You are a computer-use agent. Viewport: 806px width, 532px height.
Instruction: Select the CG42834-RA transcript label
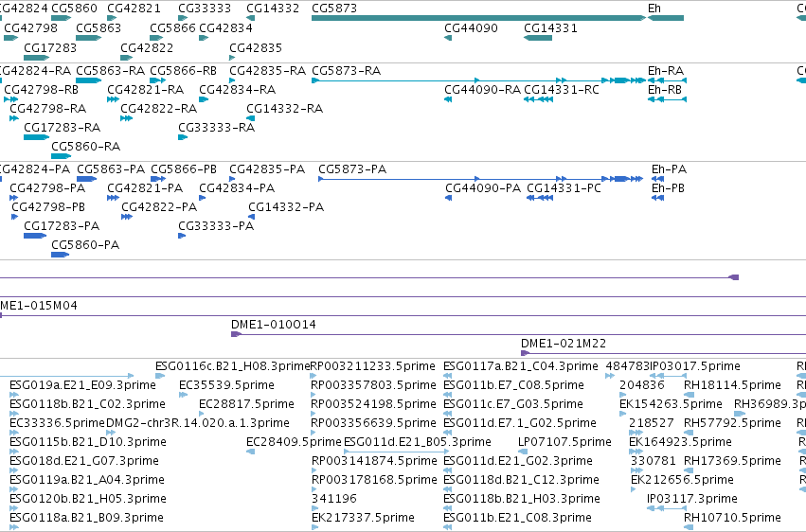click(238, 89)
